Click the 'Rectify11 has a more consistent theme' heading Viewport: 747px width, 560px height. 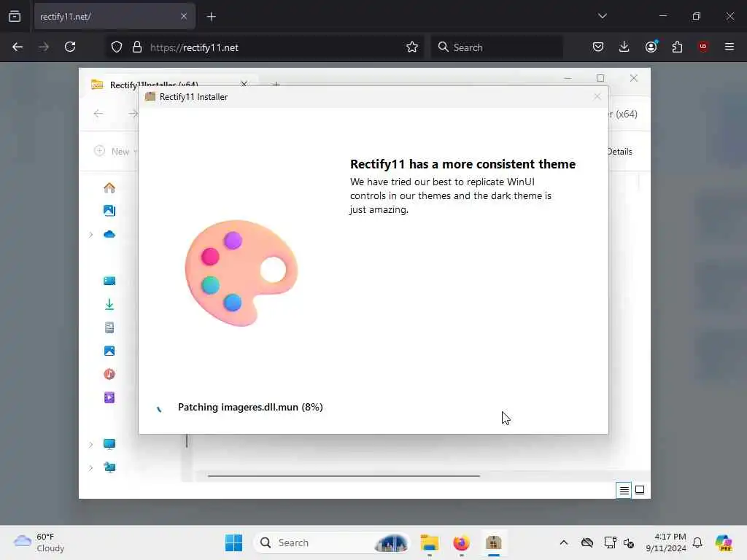click(x=462, y=164)
